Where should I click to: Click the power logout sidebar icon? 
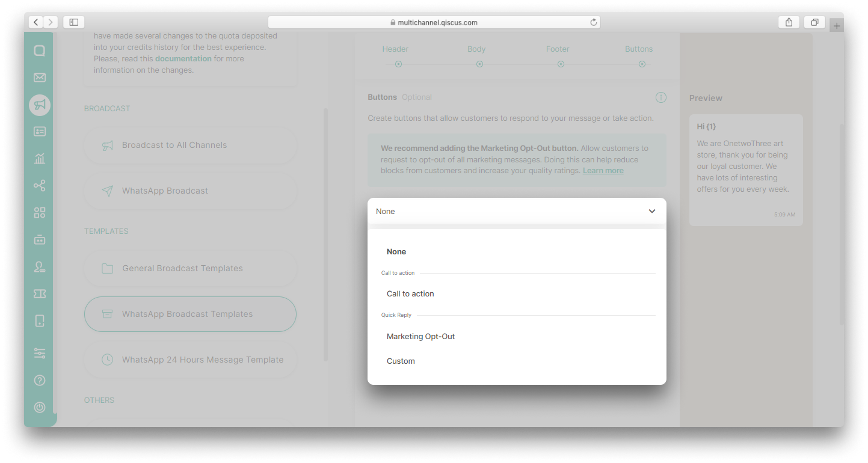pyautogui.click(x=40, y=407)
